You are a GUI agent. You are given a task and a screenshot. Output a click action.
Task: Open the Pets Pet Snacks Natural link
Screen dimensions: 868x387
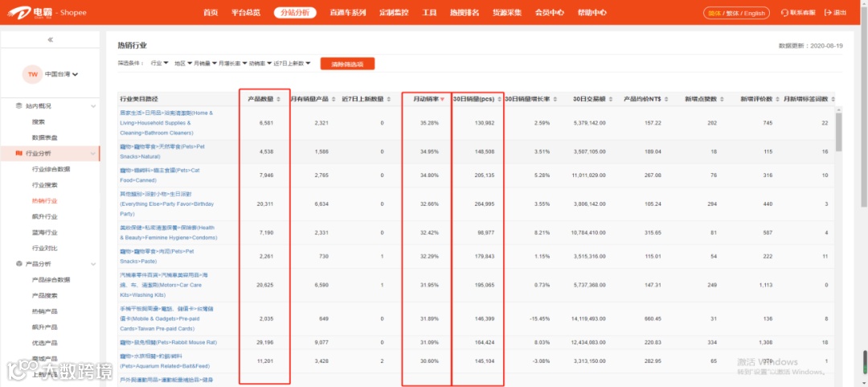(x=162, y=151)
